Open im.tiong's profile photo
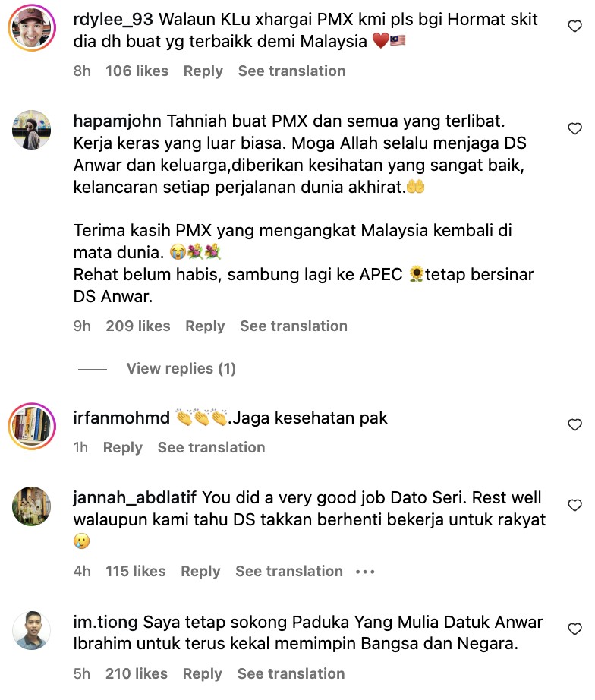 [x=31, y=630]
